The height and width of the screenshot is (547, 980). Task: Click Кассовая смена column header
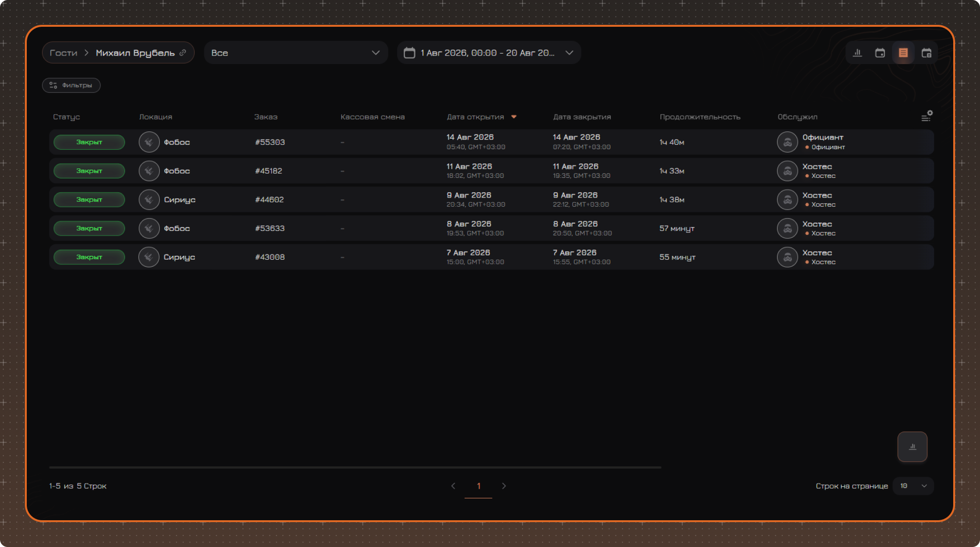pos(372,117)
